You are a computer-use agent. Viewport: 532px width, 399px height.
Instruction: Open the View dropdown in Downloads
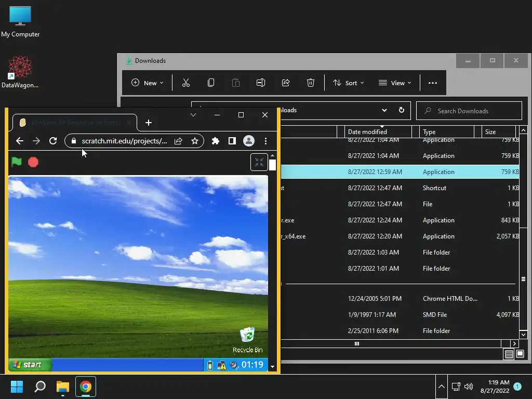[395, 83]
